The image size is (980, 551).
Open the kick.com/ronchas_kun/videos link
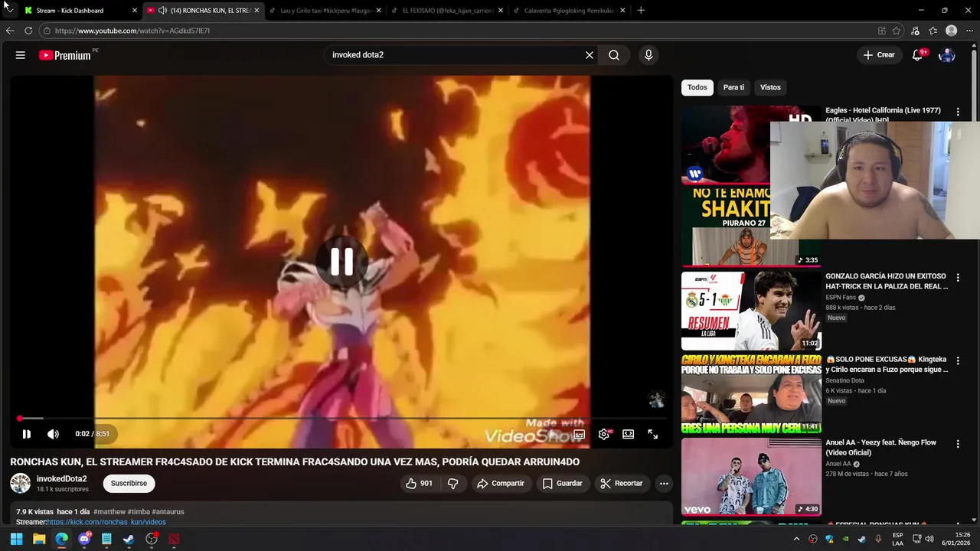[x=106, y=522]
